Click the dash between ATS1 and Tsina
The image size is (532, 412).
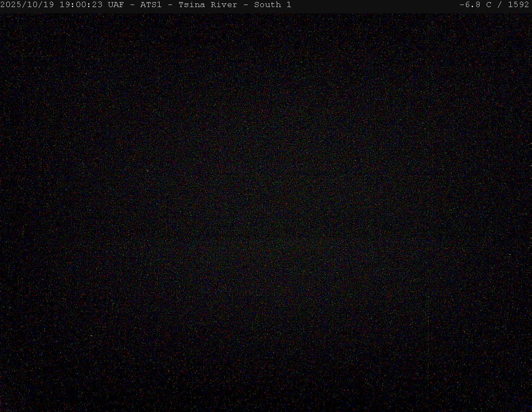pyautogui.click(x=170, y=5)
